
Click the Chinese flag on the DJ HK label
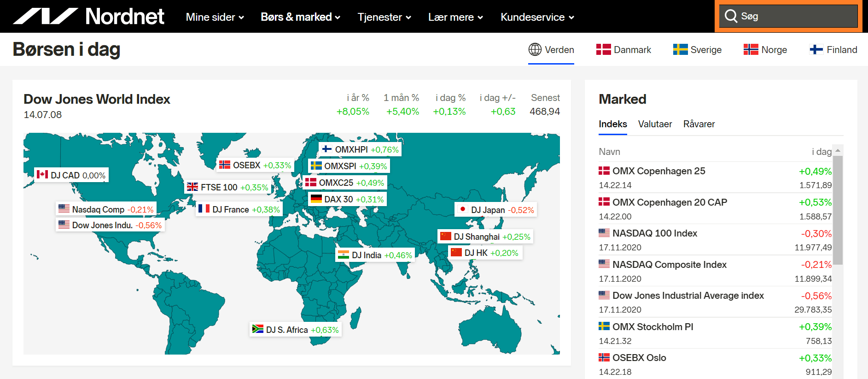456,252
